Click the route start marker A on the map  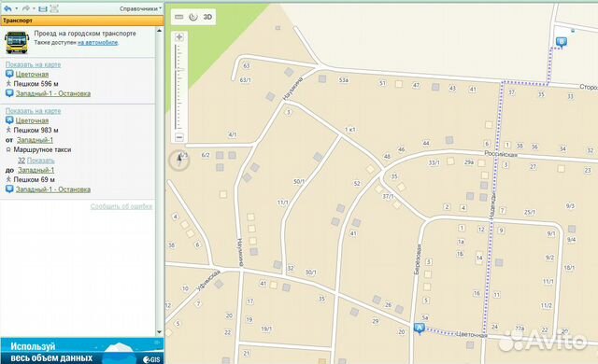coord(420,328)
